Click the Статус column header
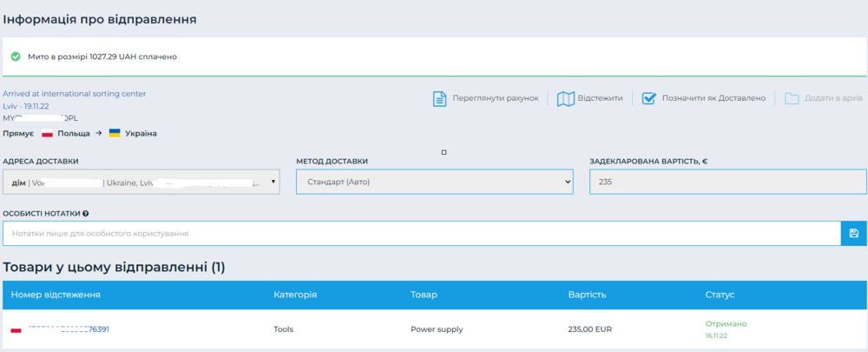Viewport: 868px width, 352px height. coord(720,295)
